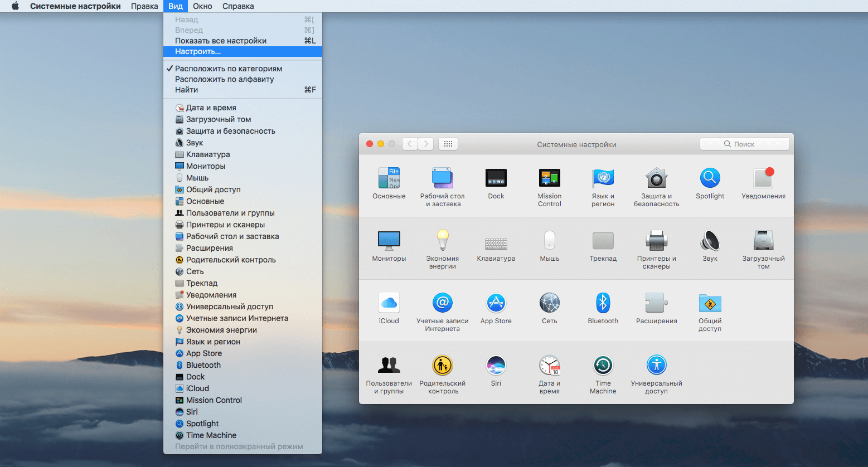Open Siri icon in preferences window
This screenshot has height=467, width=868.
click(x=496, y=366)
